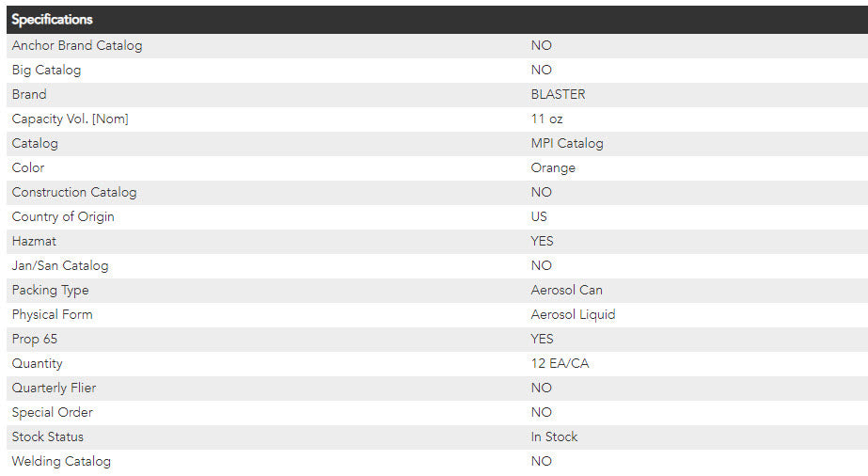
Task: Click the Prop 65 row label
Action: (x=36, y=339)
